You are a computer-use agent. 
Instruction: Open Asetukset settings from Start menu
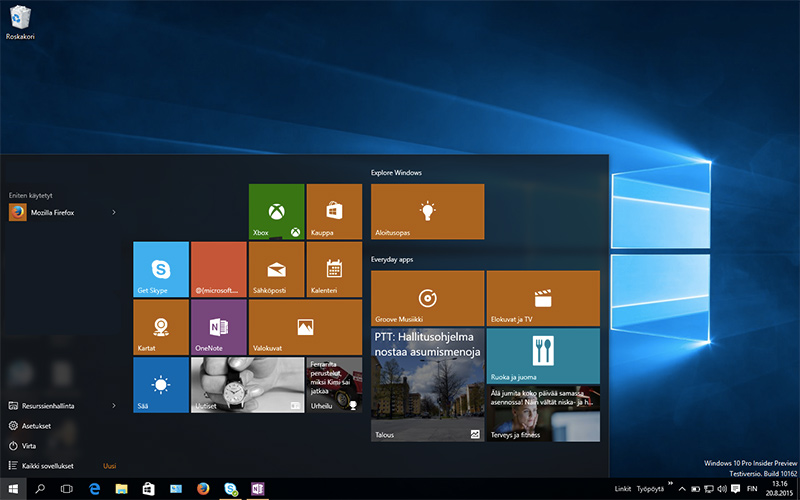coord(36,425)
